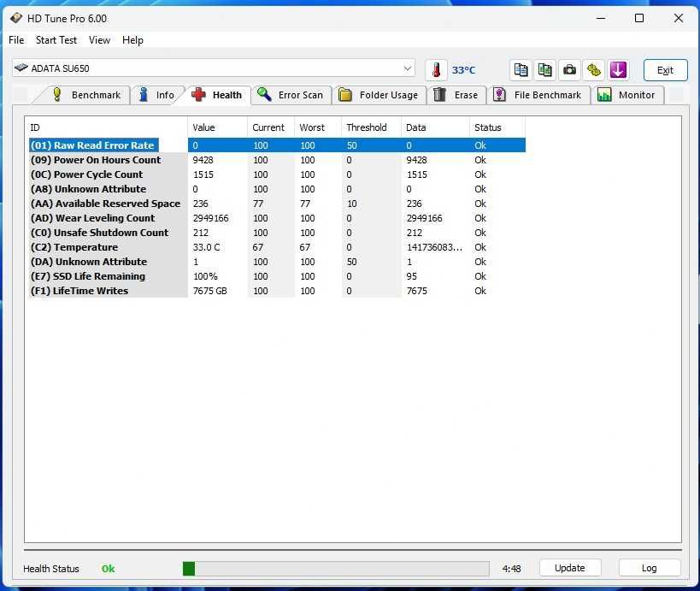This screenshot has height=591, width=700.
Task: Select the (C0) Unsafe Shutdown Count row
Action: tap(277, 233)
